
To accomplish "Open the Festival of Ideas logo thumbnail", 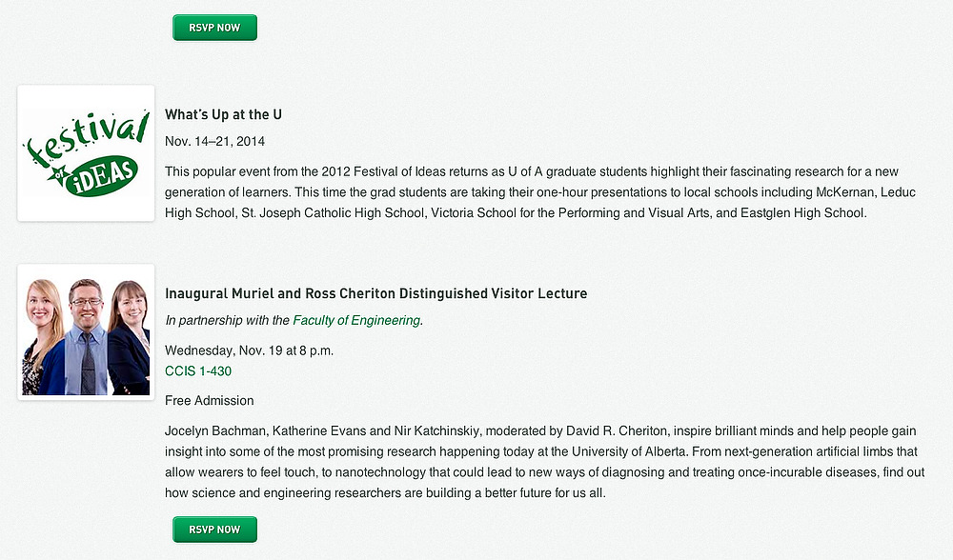I will click(x=86, y=153).
